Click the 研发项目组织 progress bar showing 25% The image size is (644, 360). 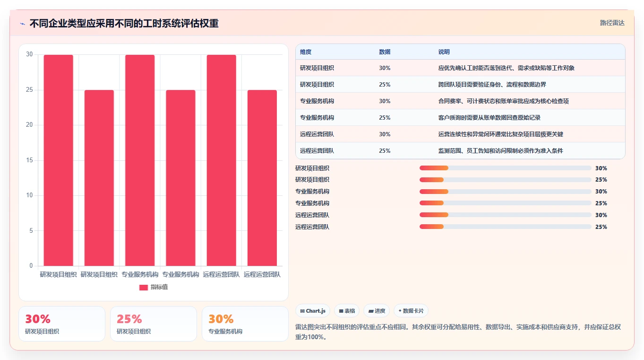tap(505, 180)
